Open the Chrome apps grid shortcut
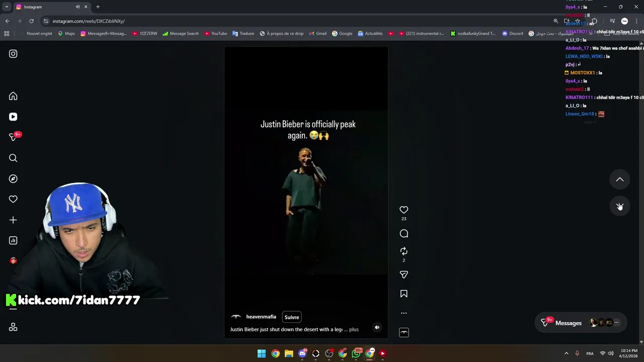Screen dimensions: 644x362 (7, 34)
